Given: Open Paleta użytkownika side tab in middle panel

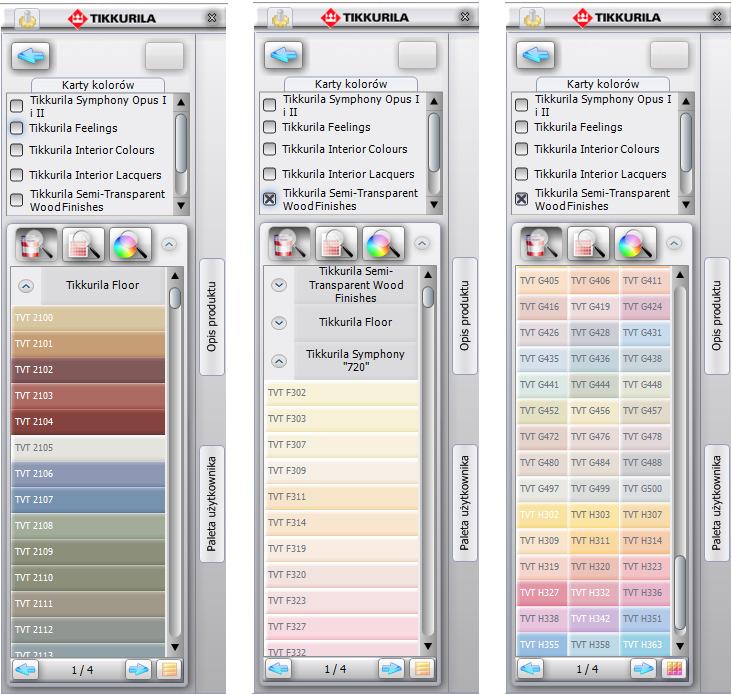Looking at the screenshot, I should 465,503.
